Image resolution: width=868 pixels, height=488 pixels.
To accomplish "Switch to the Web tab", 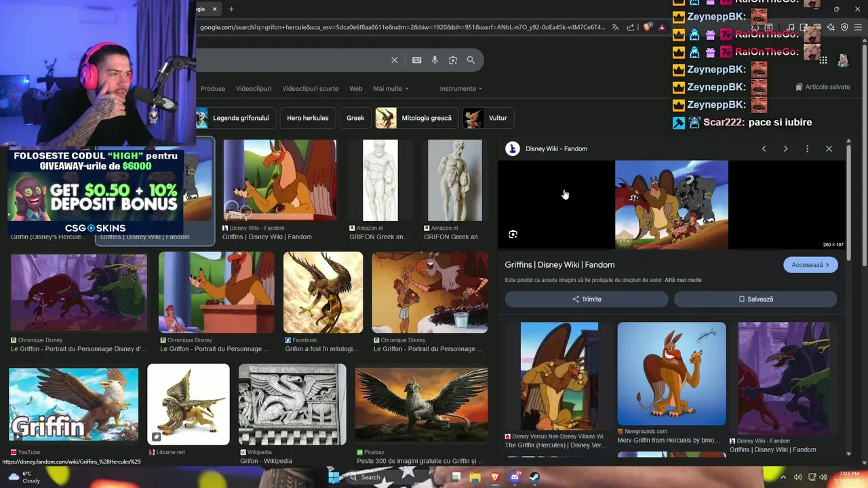I will (x=355, y=89).
